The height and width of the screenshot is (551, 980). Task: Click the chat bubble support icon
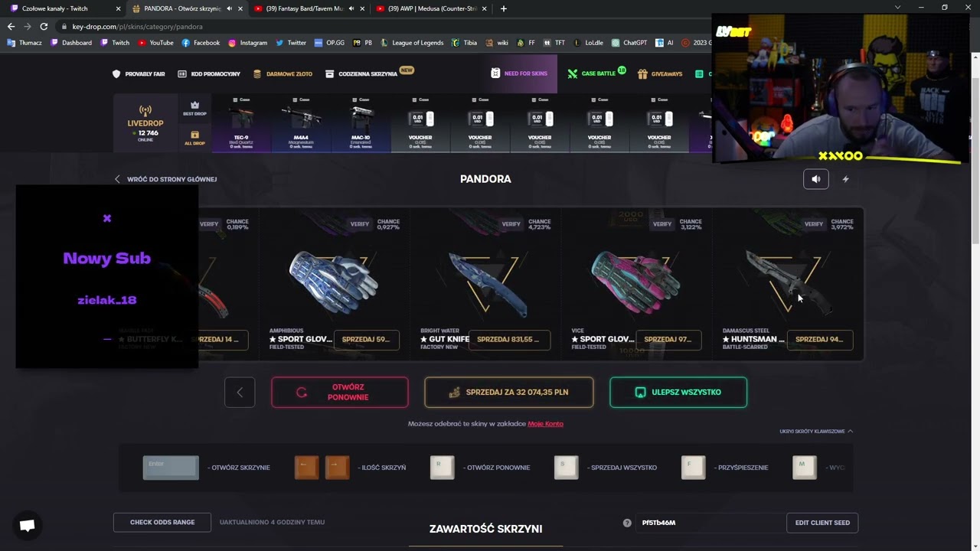point(28,525)
